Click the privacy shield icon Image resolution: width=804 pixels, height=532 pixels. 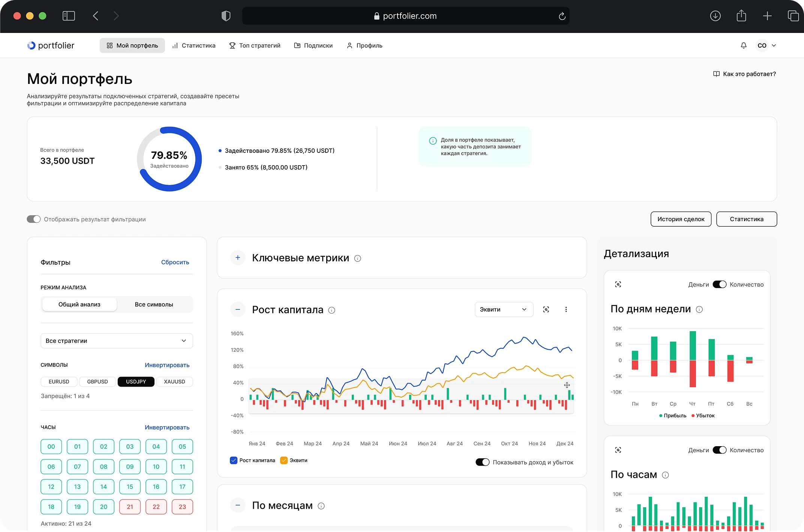[226, 16]
